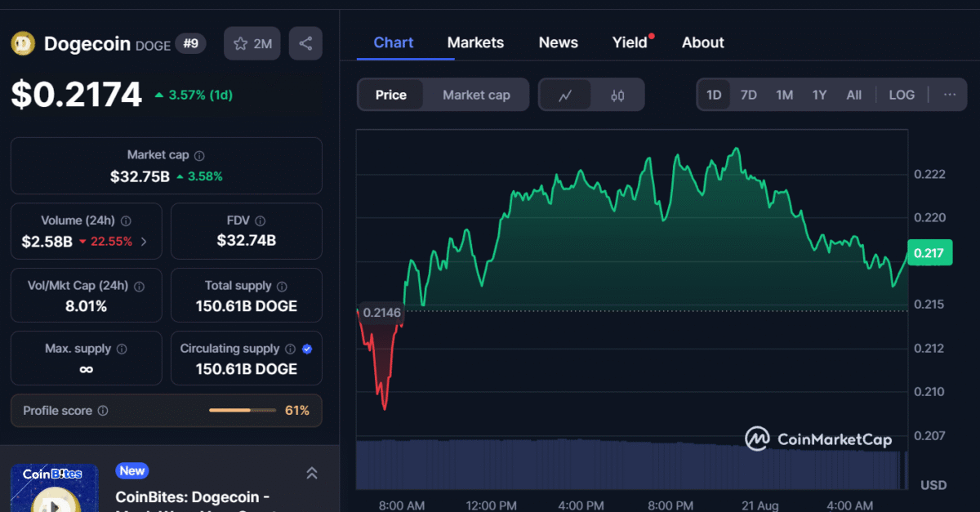The image size is (980, 512).
Task: Click the #9 rank badge
Action: 190,44
